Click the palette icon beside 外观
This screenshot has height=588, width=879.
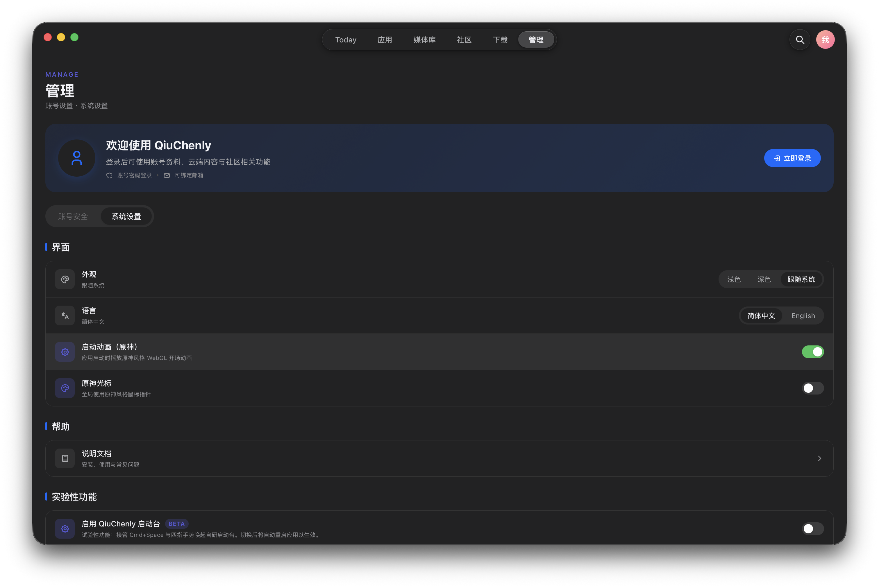(x=65, y=279)
